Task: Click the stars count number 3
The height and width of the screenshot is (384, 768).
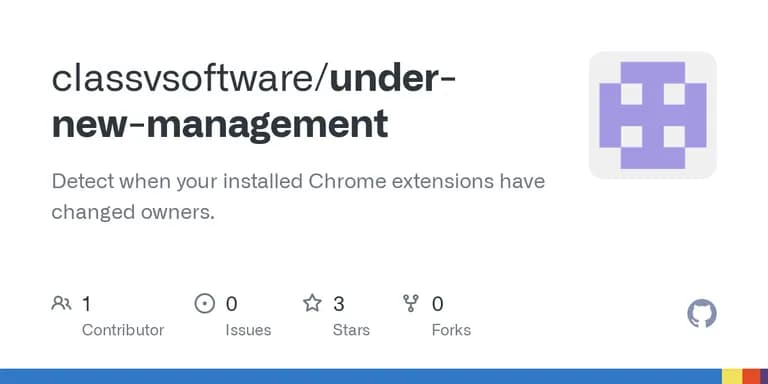Action: [338, 304]
